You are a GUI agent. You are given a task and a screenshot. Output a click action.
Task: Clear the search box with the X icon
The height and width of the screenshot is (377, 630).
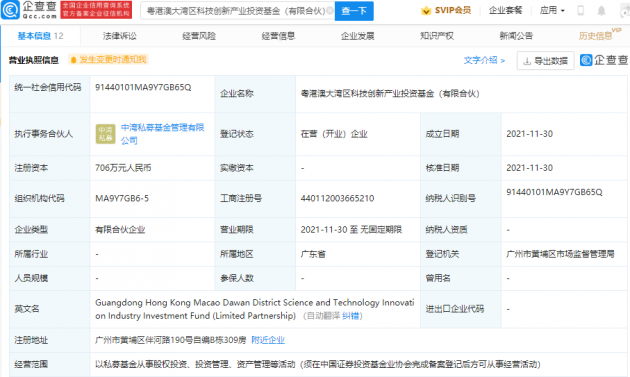coord(330,10)
